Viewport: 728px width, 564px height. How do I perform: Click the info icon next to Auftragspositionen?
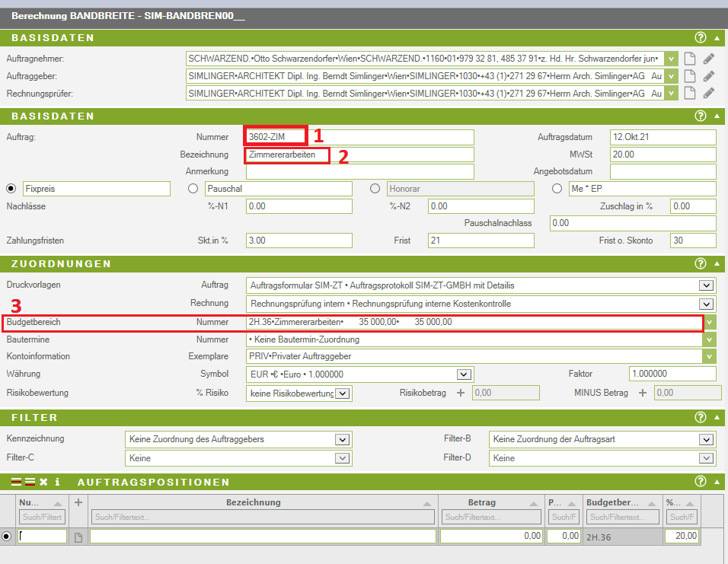(58, 482)
